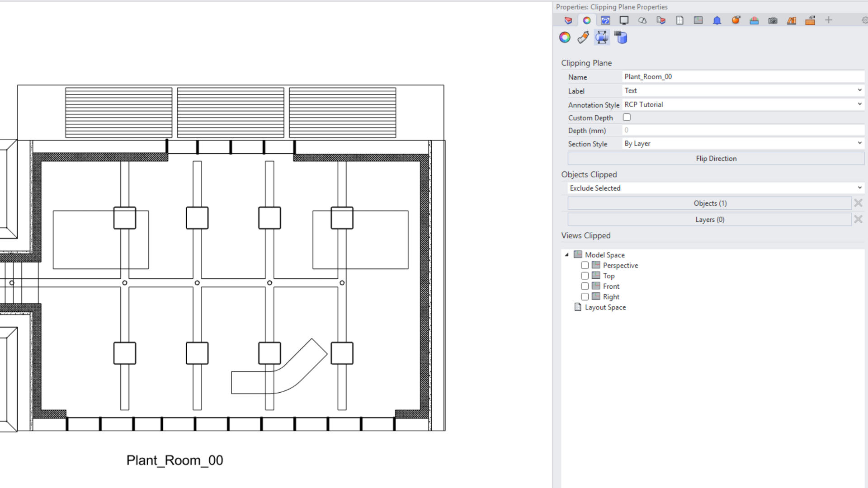The image size is (868, 488).
Task: Open the Display monitor panel tab
Action: coord(624,20)
